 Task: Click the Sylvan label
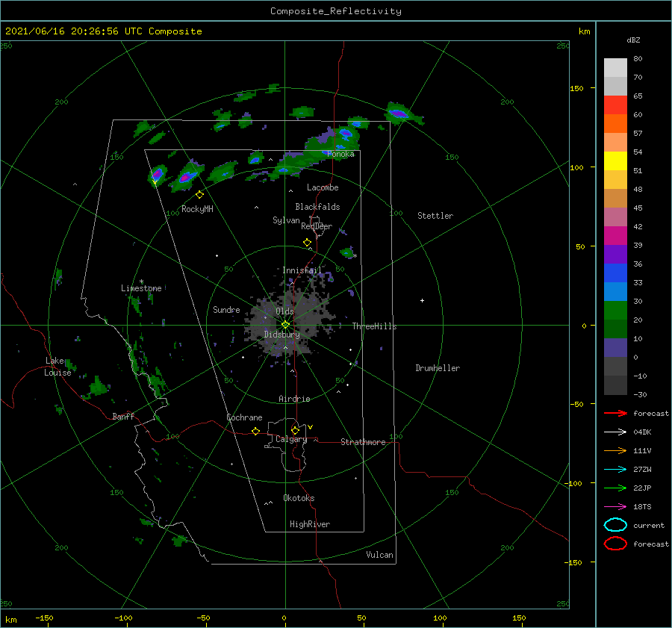click(286, 220)
